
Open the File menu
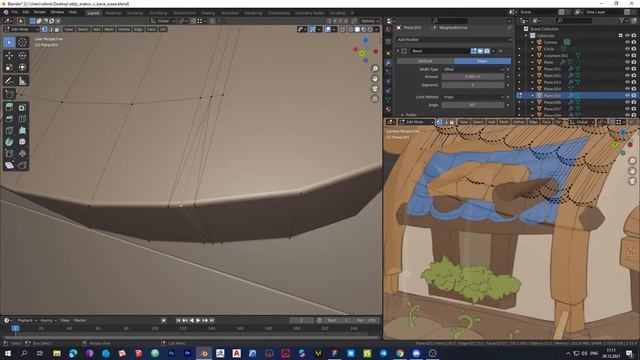point(15,12)
